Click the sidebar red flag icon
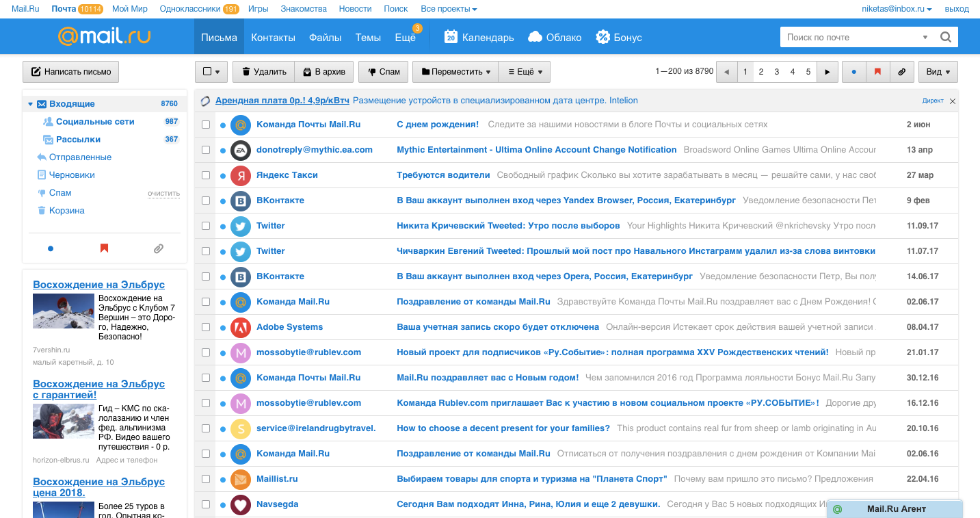980x518 pixels. coord(104,248)
